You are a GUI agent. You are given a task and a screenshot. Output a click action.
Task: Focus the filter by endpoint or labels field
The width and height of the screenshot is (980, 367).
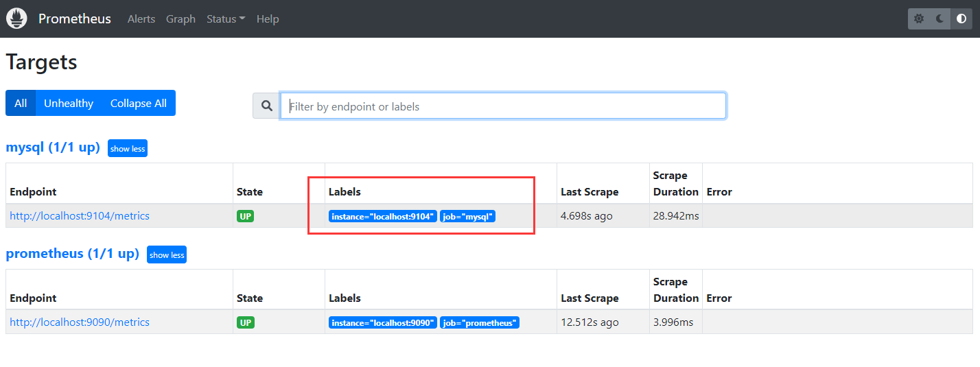tap(503, 106)
